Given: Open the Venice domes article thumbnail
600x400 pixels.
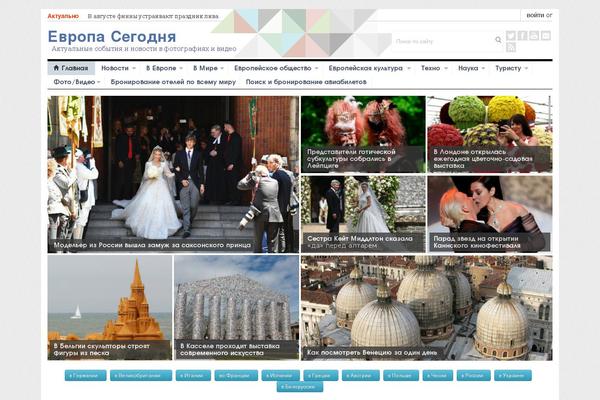Looking at the screenshot, I should [x=426, y=307].
